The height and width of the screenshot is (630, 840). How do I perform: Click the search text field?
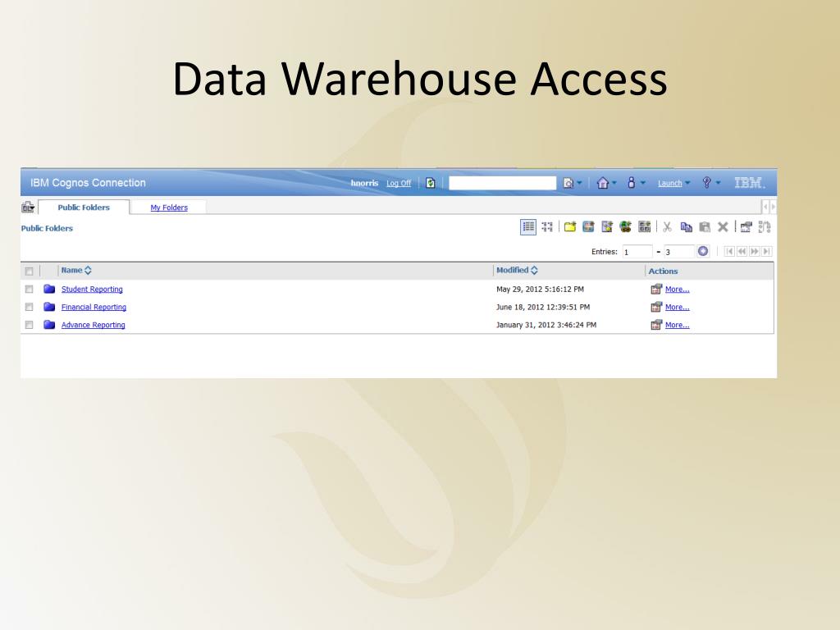click(503, 183)
